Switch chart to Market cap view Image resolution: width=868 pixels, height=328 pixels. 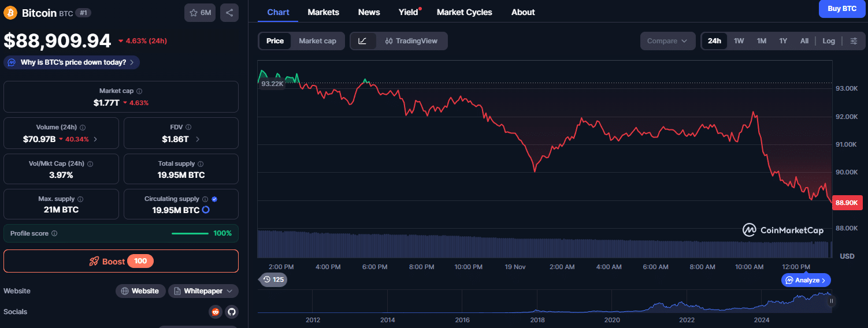317,41
